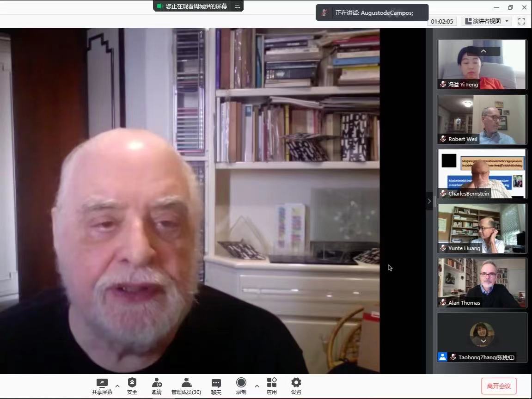Collapse the participant video sidebar arrow
This screenshot has width=532, height=399.
pos(429,201)
